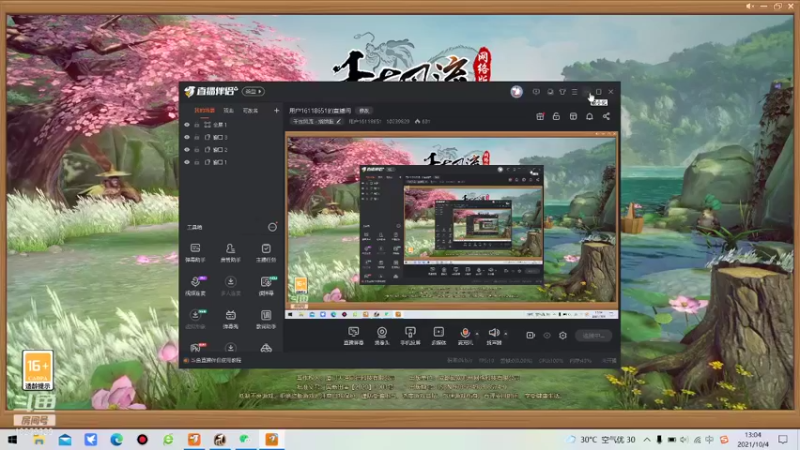The width and height of the screenshot is (800, 450).
Task: Click the share icon in room header
Action: 606,116
